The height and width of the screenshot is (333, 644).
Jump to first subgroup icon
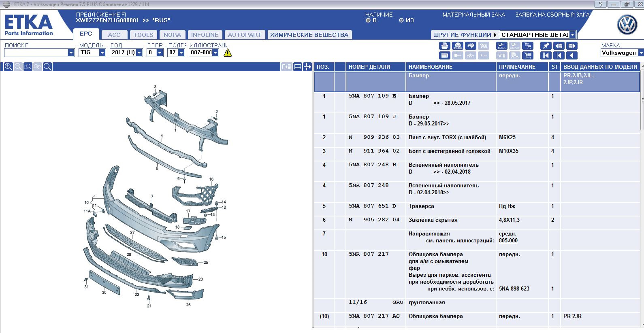point(559,55)
